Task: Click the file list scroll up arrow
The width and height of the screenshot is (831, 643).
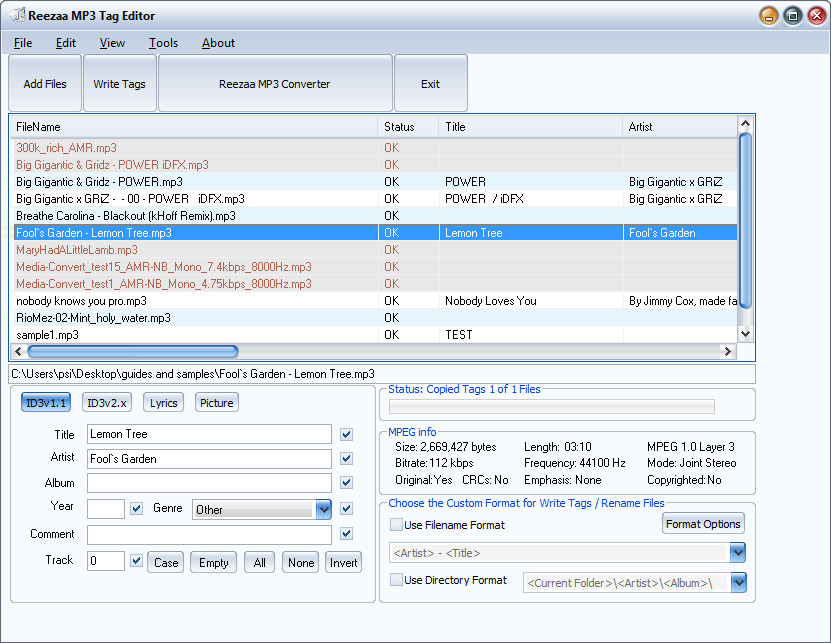Action: (x=745, y=124)
